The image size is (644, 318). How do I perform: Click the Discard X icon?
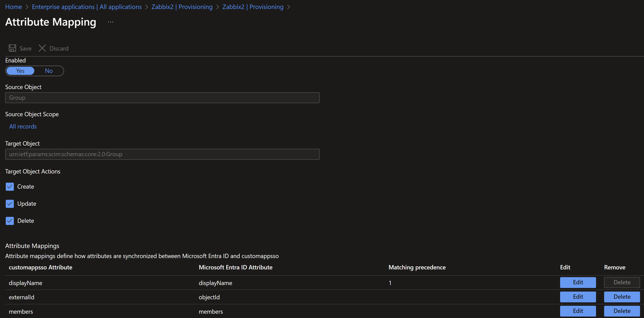(42, 48)
